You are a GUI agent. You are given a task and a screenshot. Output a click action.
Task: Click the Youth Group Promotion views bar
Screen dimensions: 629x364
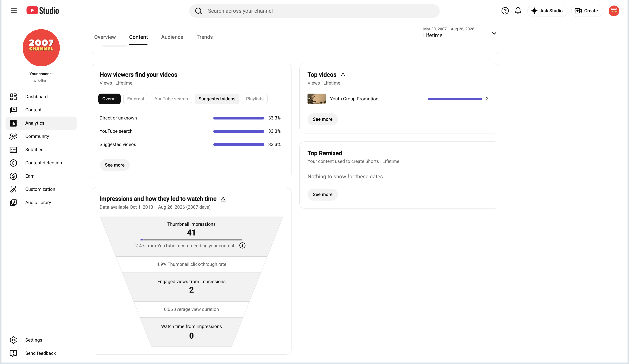[455, 99]
